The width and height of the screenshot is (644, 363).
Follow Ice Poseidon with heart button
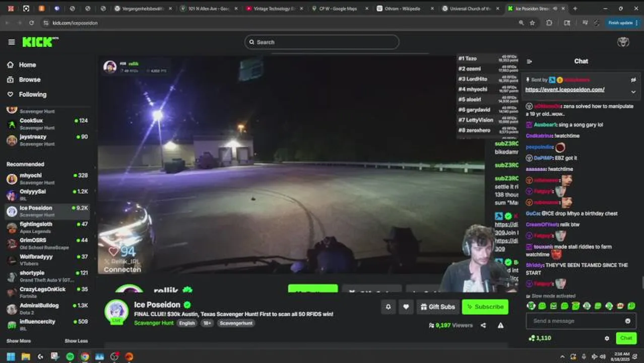pos(406,307)
